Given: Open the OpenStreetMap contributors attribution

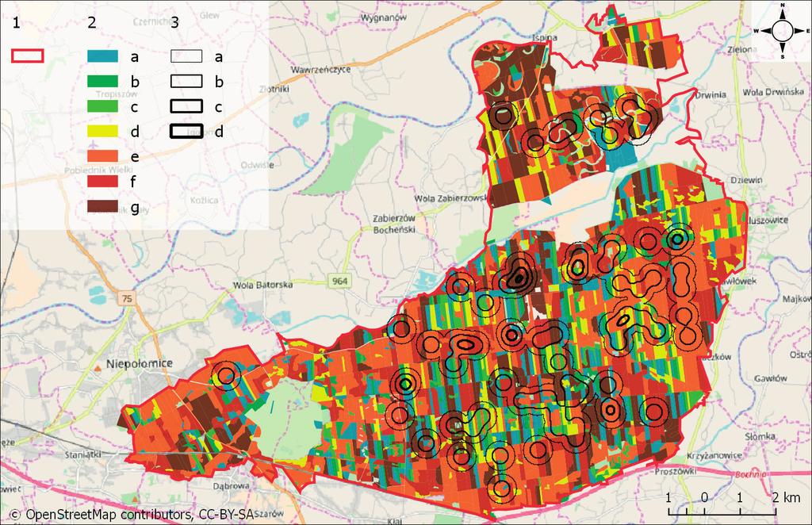Looking at the screenshot, I should point(132,515).
